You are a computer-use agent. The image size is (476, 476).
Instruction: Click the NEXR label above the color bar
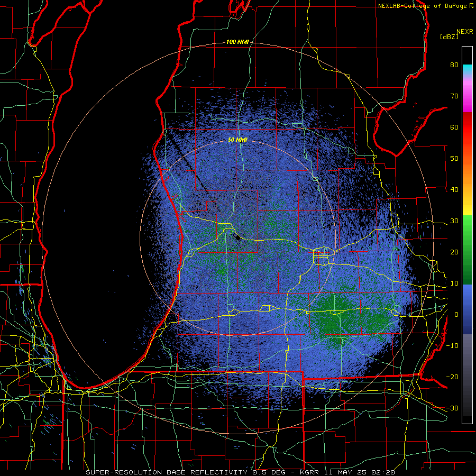point(465,32)
